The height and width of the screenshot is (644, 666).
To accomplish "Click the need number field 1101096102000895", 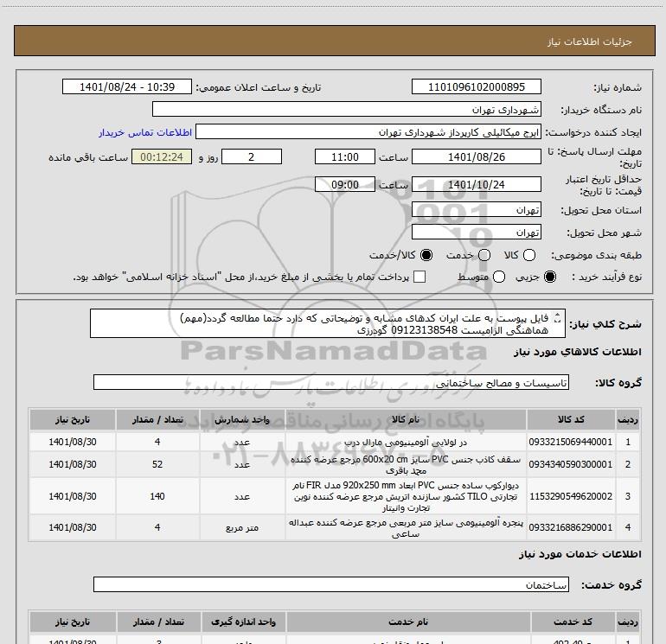I will (x=476, y=86).
